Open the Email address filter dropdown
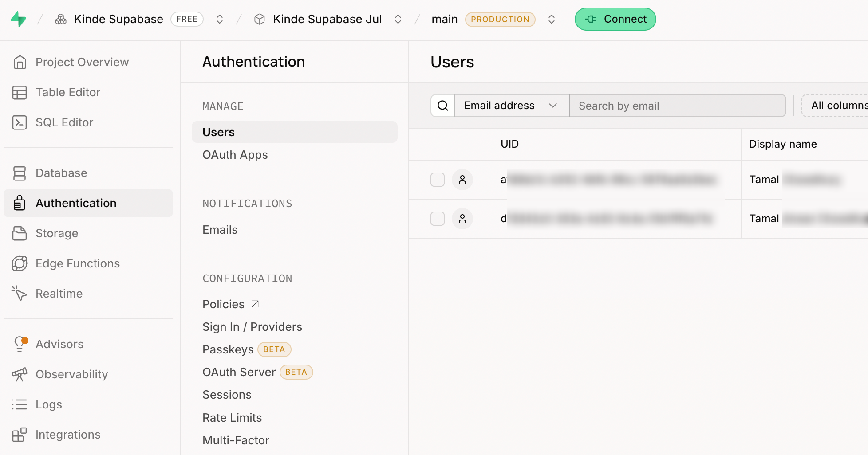Viewport: 868px width, 455px height. tap(512, 106)
